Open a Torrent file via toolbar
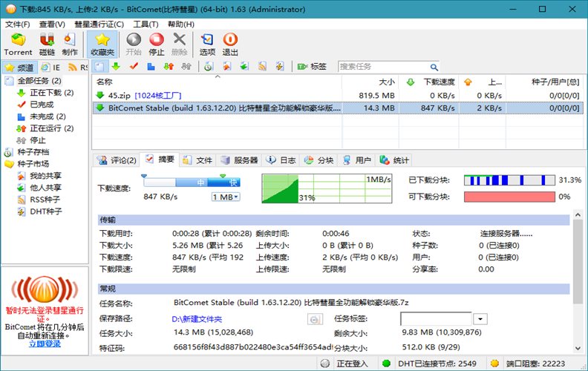The width and height of the screenshot is (588, 371). pos(18,45)
